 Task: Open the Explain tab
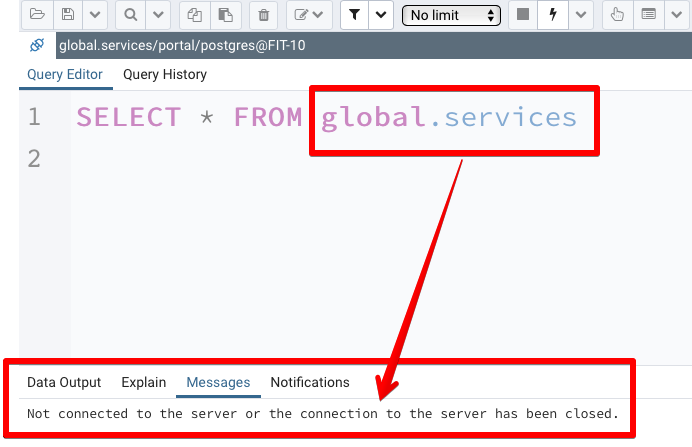[x=144, y=382]
